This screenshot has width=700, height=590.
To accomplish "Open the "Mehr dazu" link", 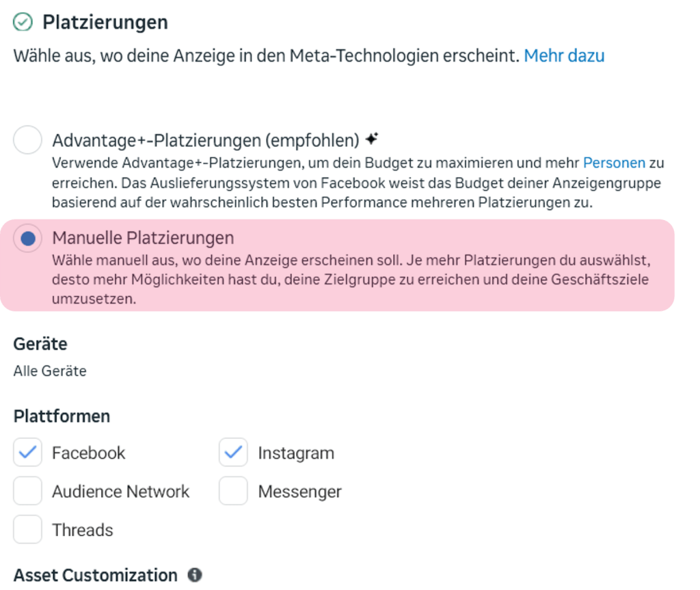I will click(564, 55).
